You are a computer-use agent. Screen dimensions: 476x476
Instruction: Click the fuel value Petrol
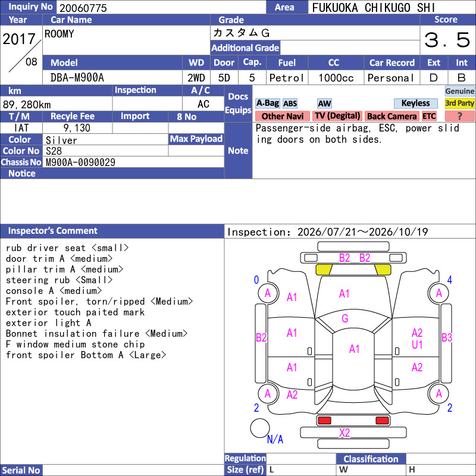[287, 78]
